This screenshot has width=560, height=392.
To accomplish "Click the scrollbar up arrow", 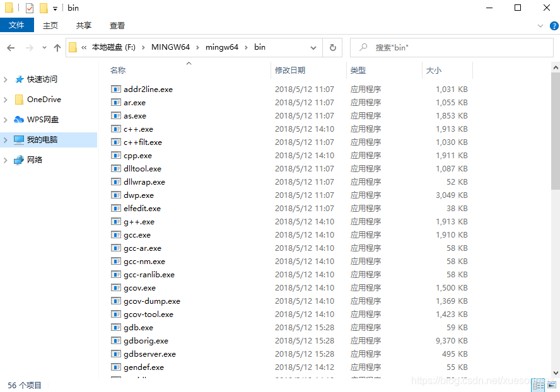I will 555,67.
